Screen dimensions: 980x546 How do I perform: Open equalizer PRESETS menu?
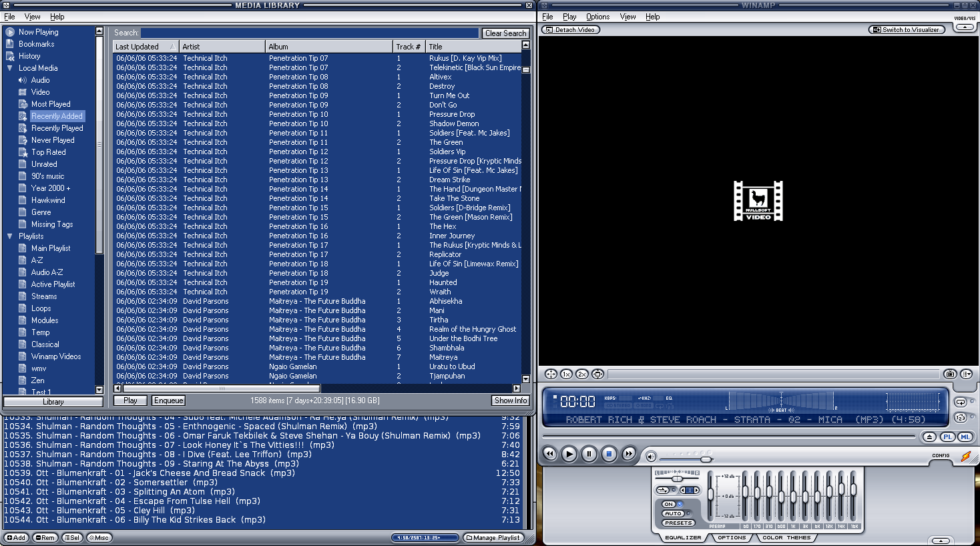point(678,523)
